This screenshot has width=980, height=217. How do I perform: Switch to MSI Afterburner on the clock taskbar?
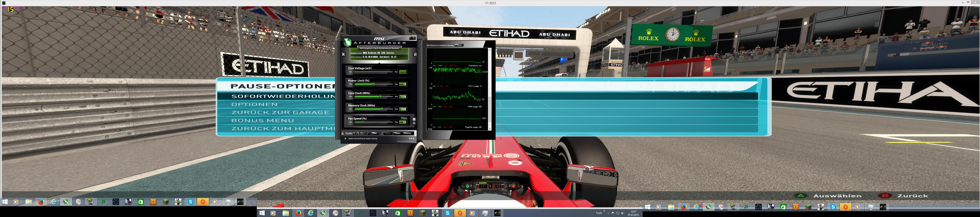tap(323, 213)
